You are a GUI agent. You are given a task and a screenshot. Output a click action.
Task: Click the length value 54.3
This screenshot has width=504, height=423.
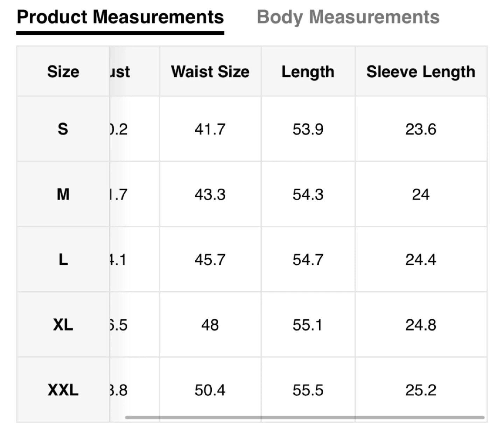click(308, 194)
